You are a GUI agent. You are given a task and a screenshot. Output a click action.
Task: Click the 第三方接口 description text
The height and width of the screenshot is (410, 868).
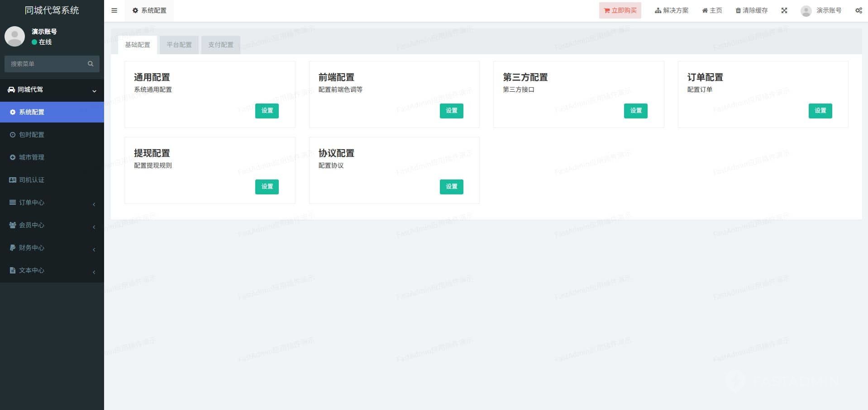(519, 90)
